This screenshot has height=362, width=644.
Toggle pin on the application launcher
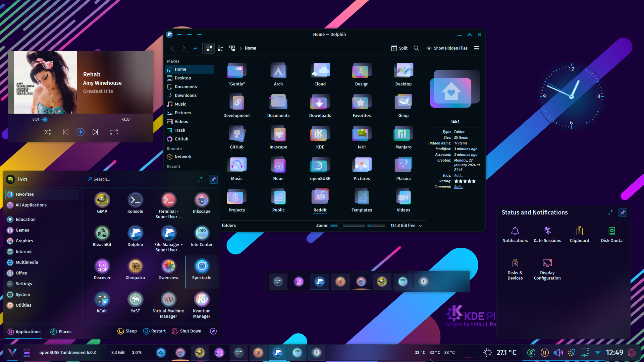[213, 179]
